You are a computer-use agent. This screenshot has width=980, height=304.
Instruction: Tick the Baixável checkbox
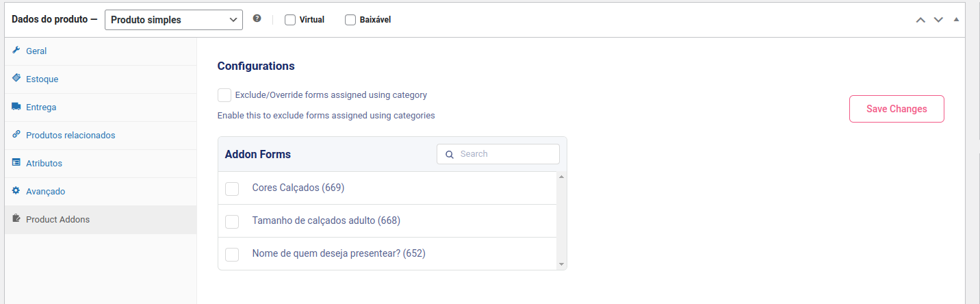pos(350,20)
